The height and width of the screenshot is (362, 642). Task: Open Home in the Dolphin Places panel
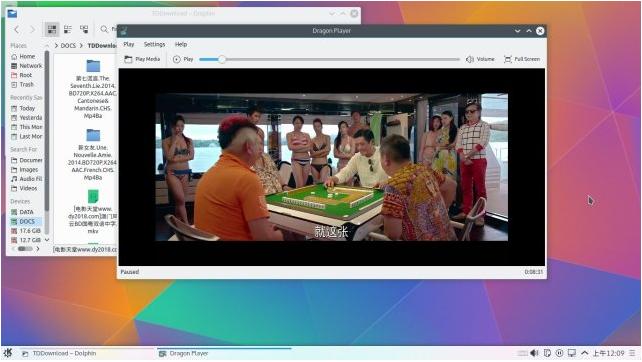click(23, 57)
